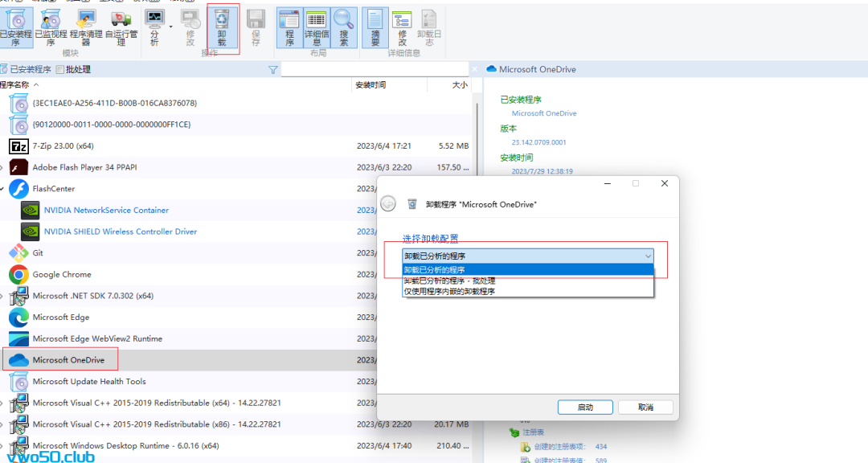The height and width of the screenshot is (463, 868).
Task: Click the Edge WebView2 Runtime icon
Action: (18, 339)
